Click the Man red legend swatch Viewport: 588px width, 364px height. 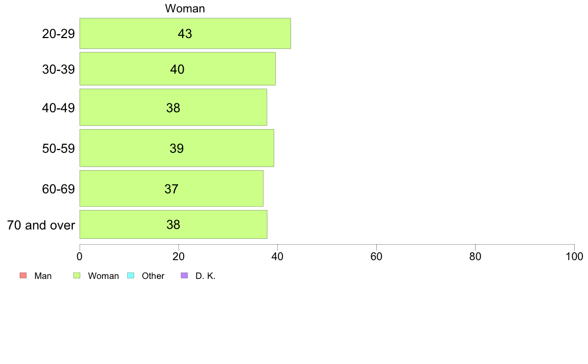(x=23, y=275)
